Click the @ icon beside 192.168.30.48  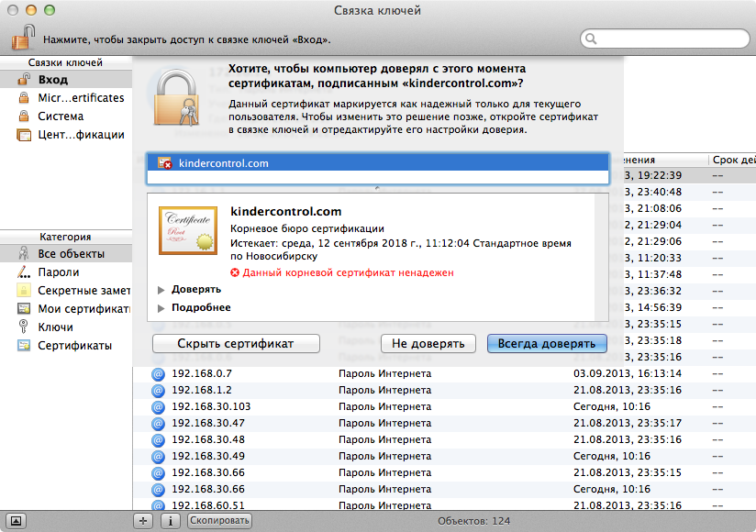tap(158, 440)
